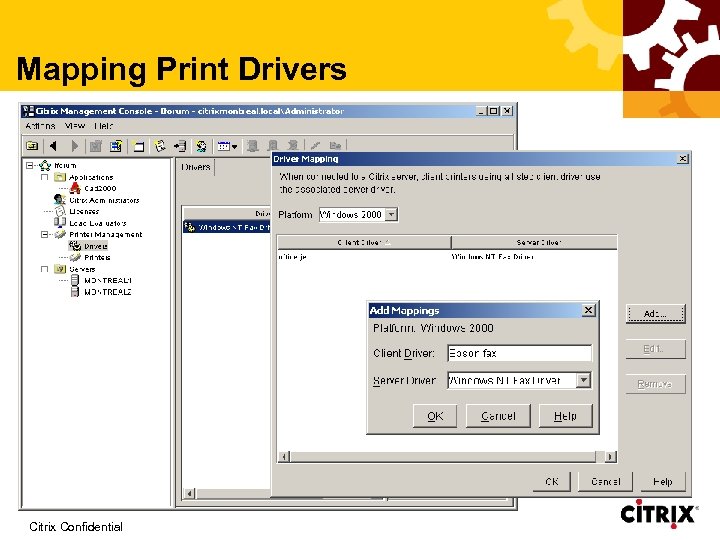
Task: Select the Drivers tab
Action: 196,167
